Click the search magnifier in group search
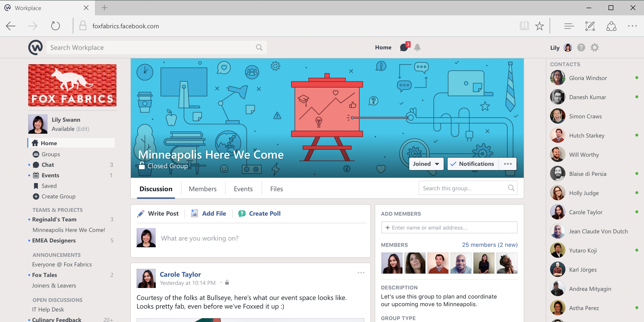 (x=511, y=188)
